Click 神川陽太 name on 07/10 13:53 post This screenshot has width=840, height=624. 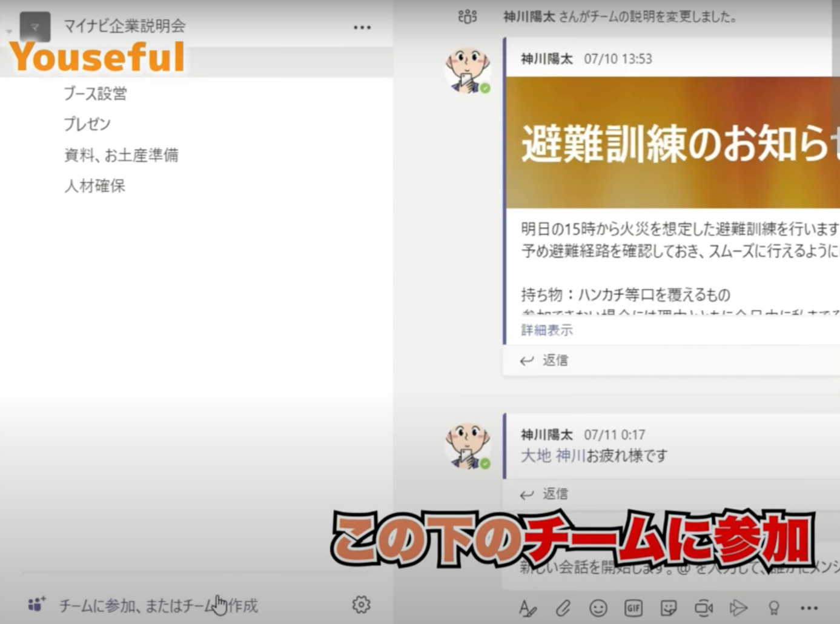pyautogui.click(x=546, y=59)
